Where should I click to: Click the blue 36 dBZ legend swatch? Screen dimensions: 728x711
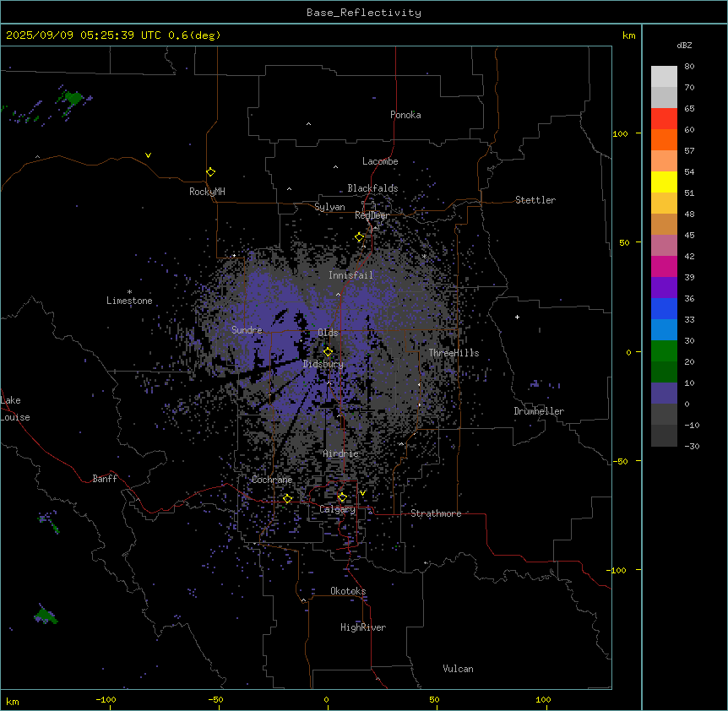(x=664, y=308)
